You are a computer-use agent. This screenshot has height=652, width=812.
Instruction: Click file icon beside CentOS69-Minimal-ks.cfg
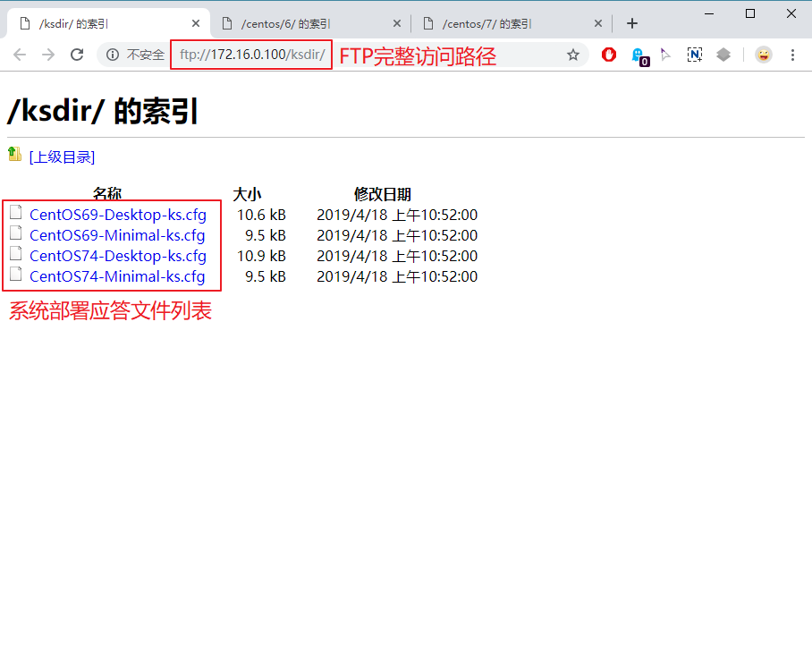(x=16, y=233)
